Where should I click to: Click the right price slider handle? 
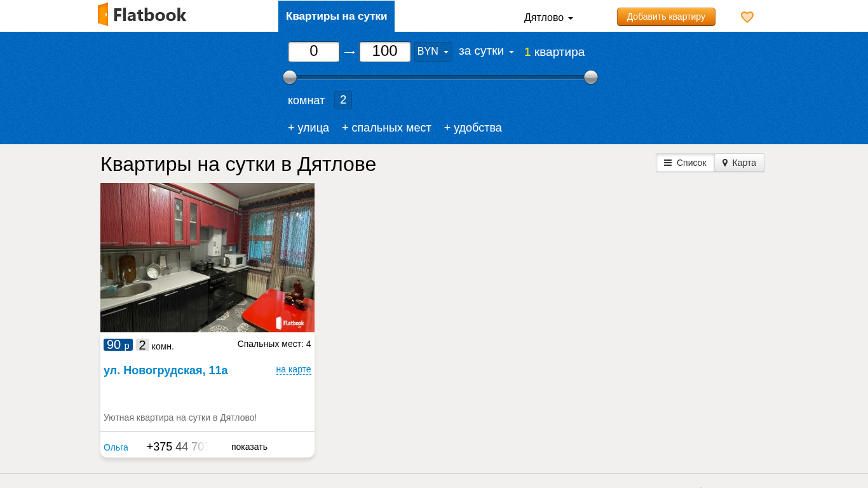[x=591, y=78]
